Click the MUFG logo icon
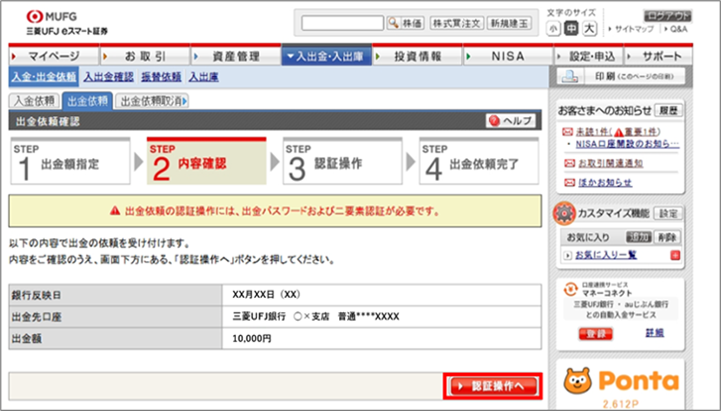 [x=34, y=17]
